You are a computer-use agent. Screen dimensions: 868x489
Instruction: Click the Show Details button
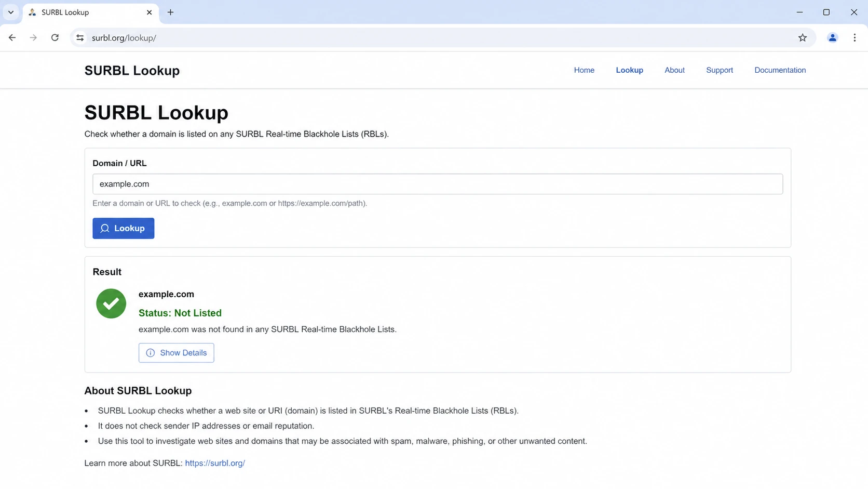176,353
